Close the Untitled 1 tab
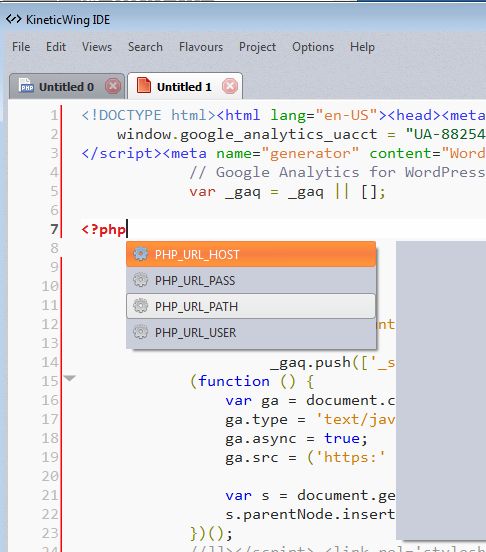The width and height of the screenshot is (486, 552). pyautogui.click(x=230, y=86)
